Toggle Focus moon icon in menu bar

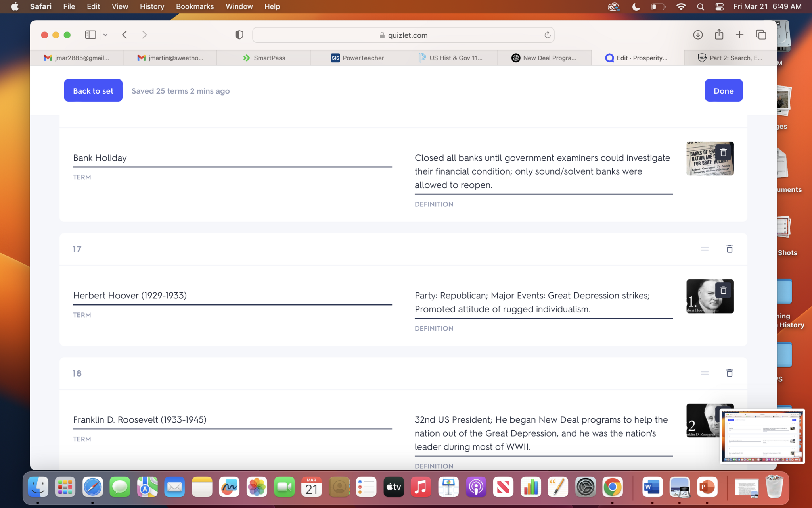click(x=636, y=6)
